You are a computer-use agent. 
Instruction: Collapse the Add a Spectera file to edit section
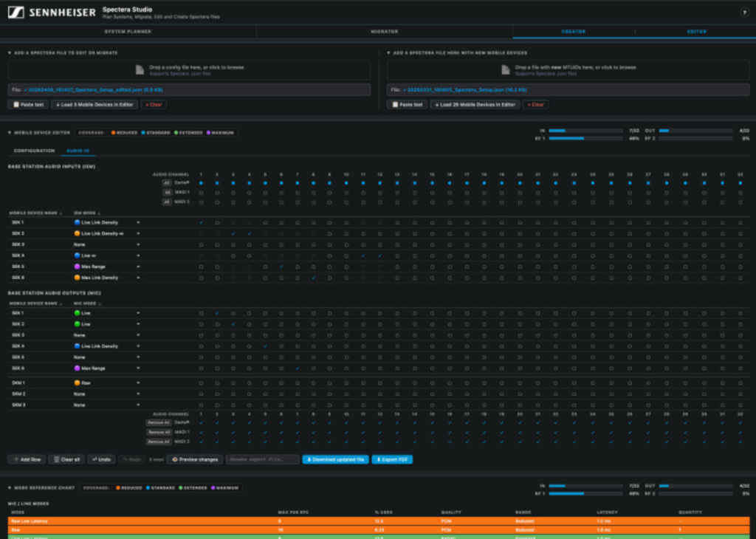point(10,53)
